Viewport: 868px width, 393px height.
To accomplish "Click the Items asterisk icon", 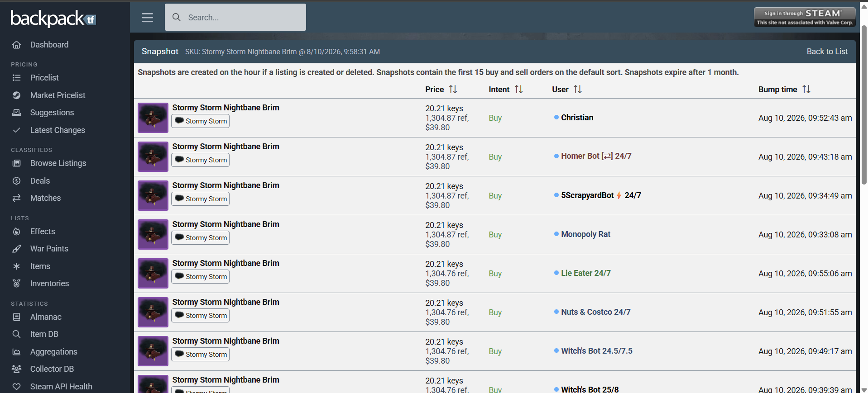I will [x=17, y=266].
